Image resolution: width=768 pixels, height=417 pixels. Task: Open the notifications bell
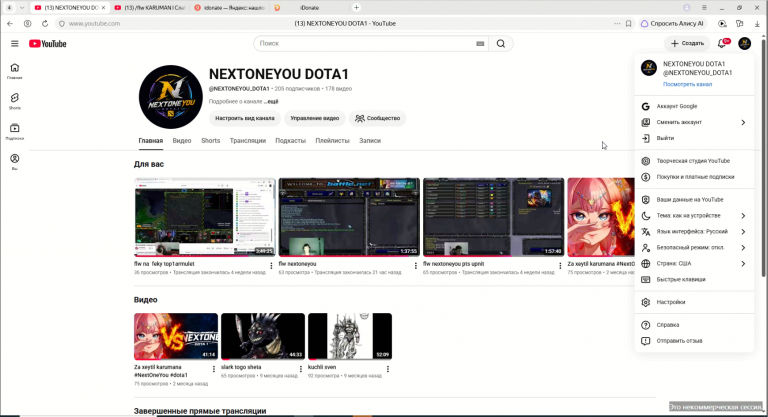(722, 44)
